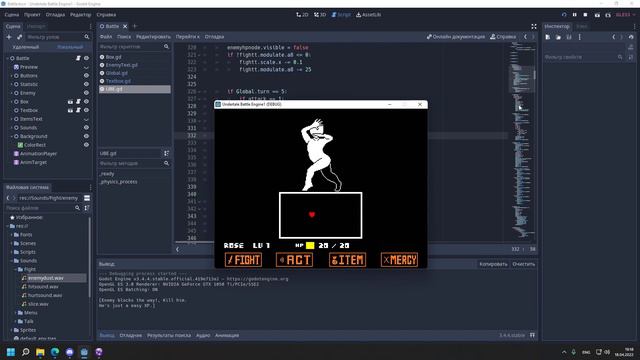Open the Box node script icon
This screenshot has width=640, height=360.
pyautogui.click(x=78, y=102)
